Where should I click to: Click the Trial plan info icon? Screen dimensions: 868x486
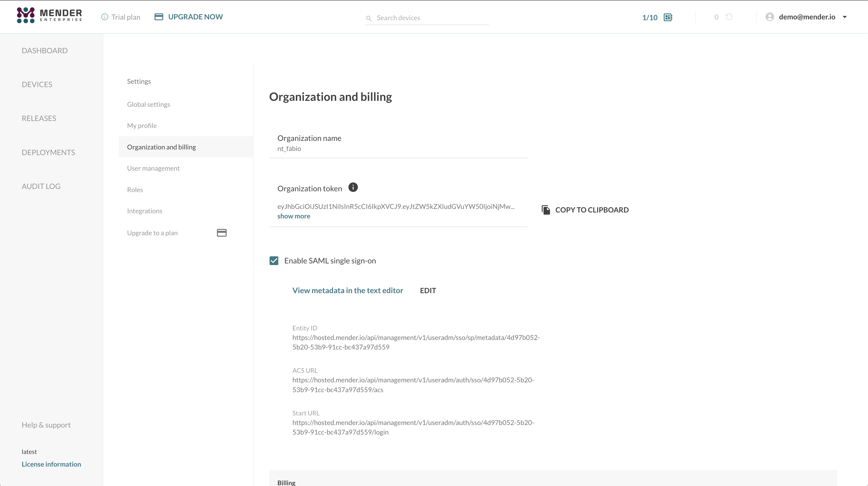coord(104,17)
